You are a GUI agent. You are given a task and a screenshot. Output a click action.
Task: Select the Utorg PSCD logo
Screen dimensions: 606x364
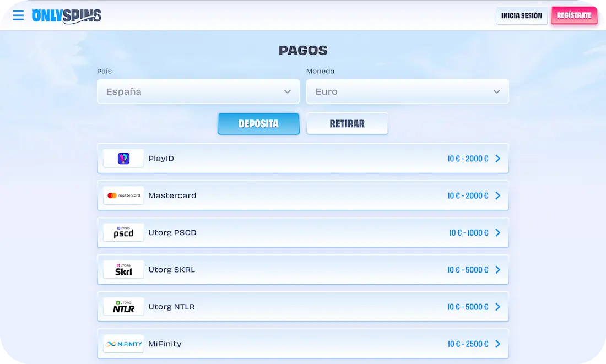coord(123,232)
